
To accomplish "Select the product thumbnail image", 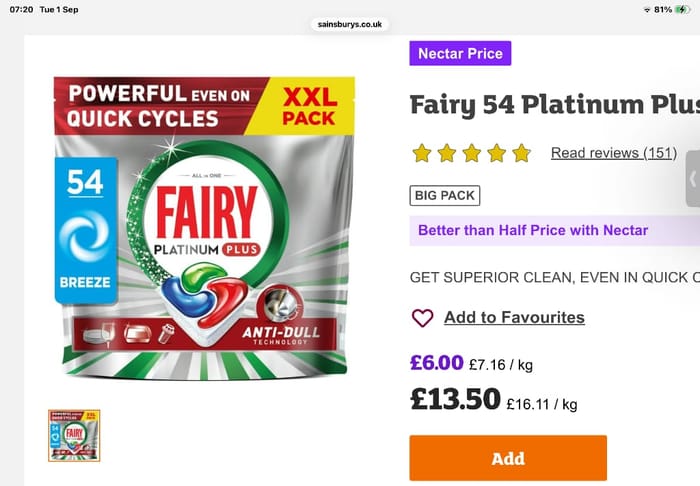I will point(74,436).
